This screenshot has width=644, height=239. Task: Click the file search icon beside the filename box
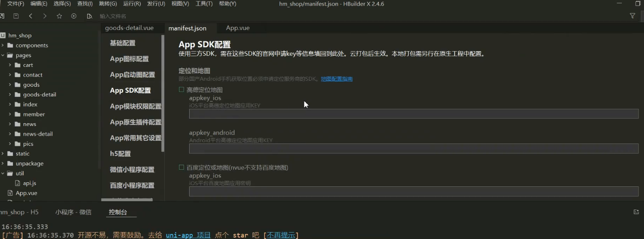click(89, 16)
